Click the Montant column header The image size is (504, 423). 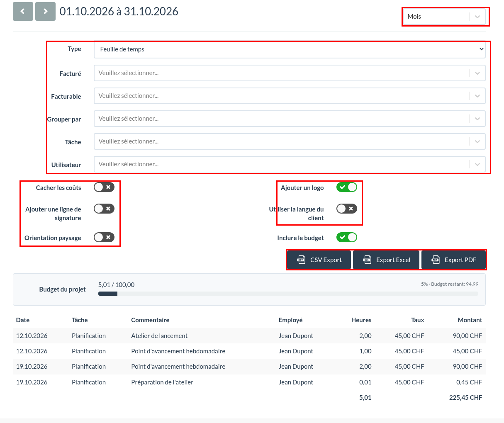[470, 320]
